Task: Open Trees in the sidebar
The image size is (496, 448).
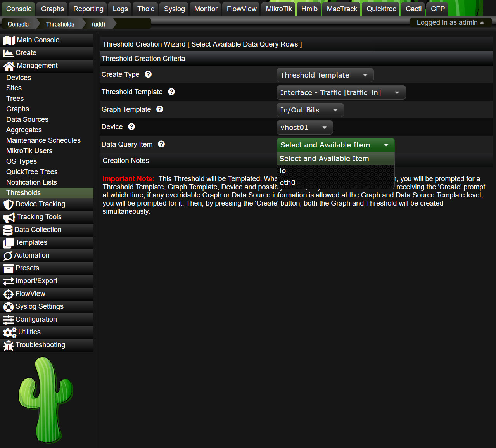Action: click(x=15, y=99)
